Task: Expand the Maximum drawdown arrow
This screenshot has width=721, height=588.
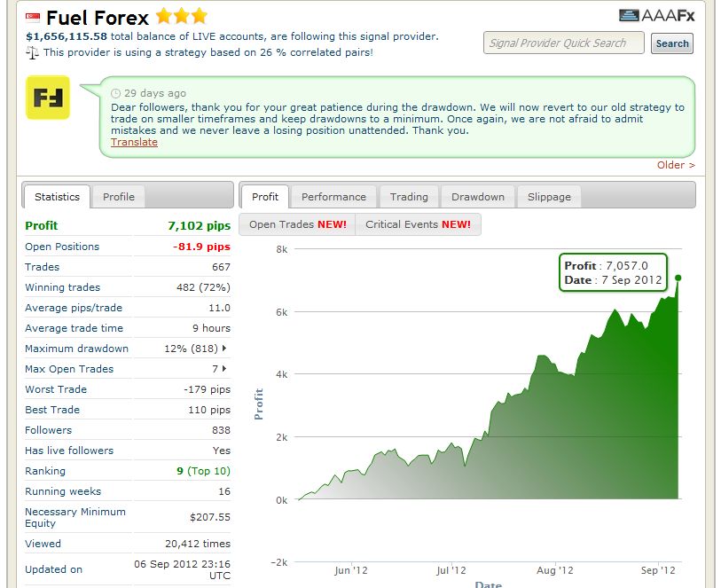Action: point(224,348)
